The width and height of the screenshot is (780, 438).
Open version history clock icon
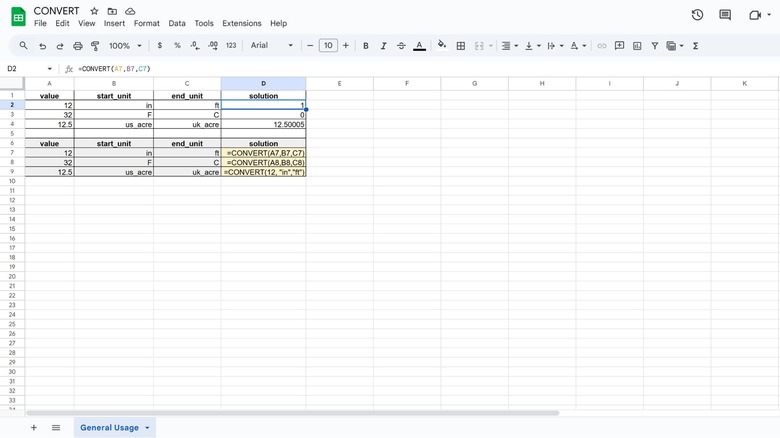click(697, 15)
